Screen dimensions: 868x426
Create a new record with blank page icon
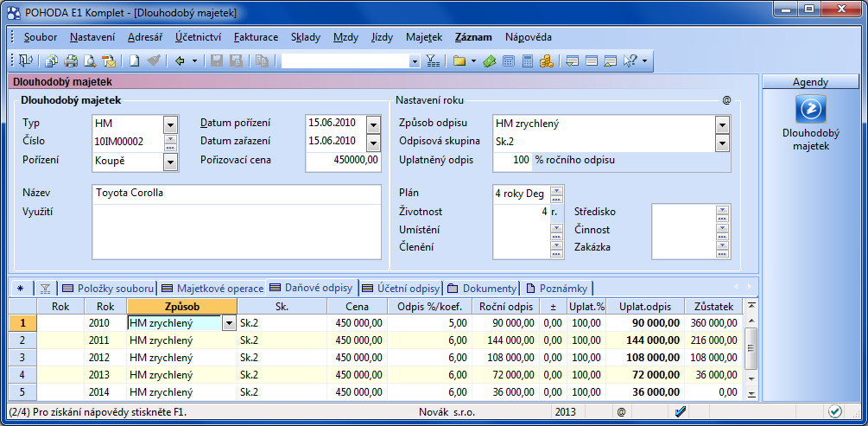click(x=134, y=60)
